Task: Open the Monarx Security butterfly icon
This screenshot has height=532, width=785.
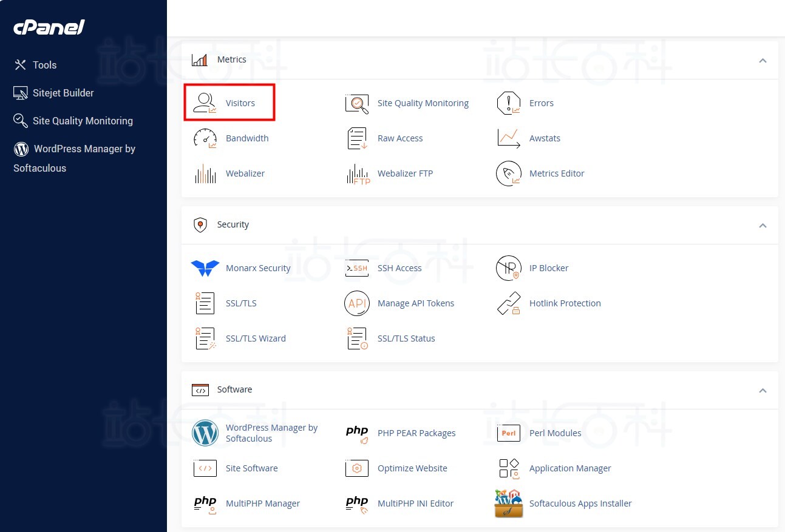Action: (205, 268)
